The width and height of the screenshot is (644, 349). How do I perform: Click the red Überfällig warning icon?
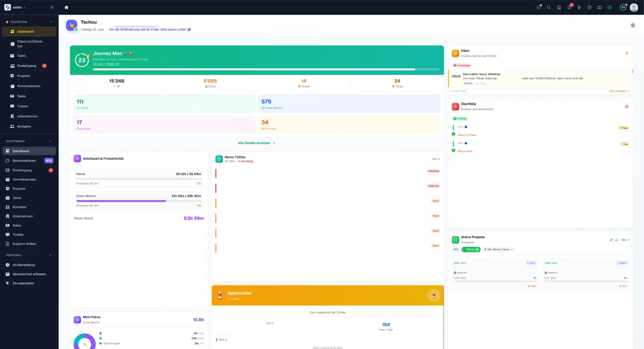point(455,107)
